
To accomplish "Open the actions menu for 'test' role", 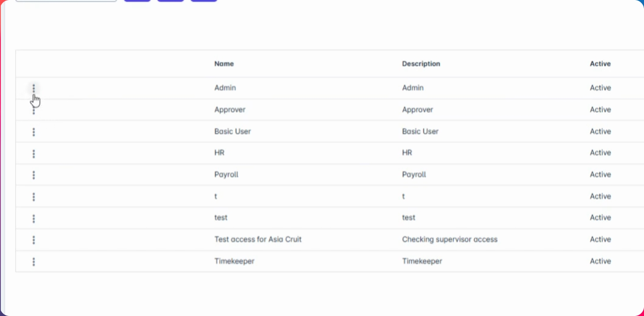I will coord(34,219).
